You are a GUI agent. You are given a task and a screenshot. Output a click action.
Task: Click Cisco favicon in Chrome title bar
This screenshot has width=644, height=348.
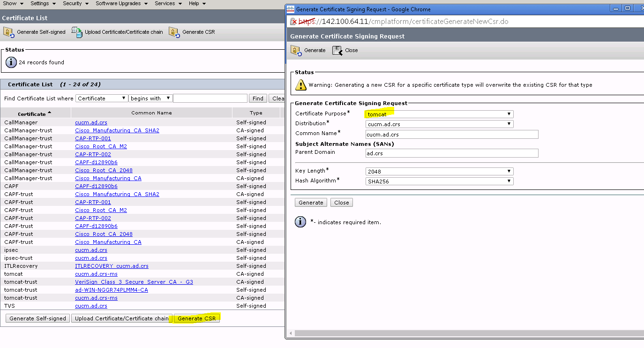[290, 9]
